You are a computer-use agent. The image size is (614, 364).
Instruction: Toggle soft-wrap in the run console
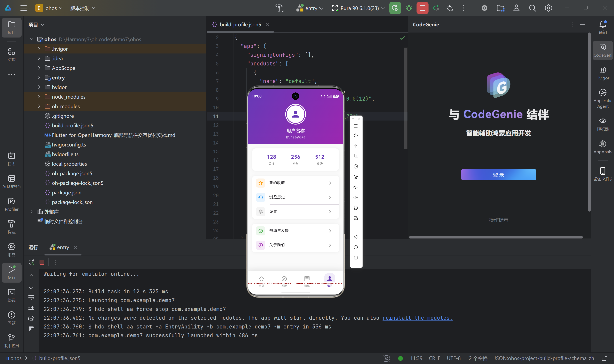pyautogui.click(x=31, y=298)
